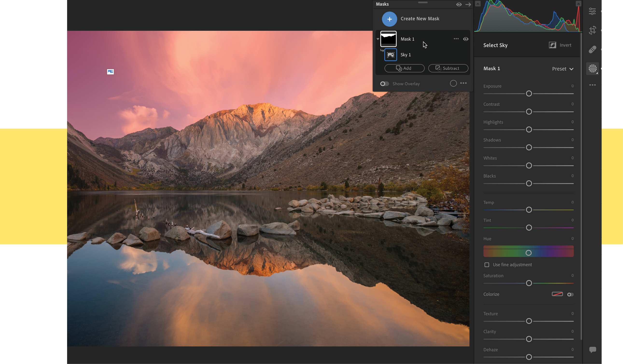Viewport: 623px width, 364px height.
Task: Click the Subtract from mask button
Action: [x=448, y=68]
